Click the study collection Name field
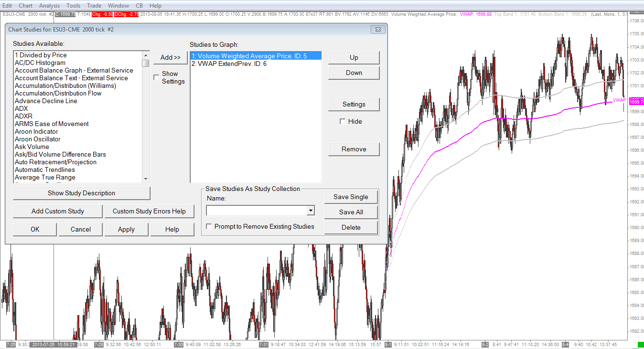 click(257, 211)
